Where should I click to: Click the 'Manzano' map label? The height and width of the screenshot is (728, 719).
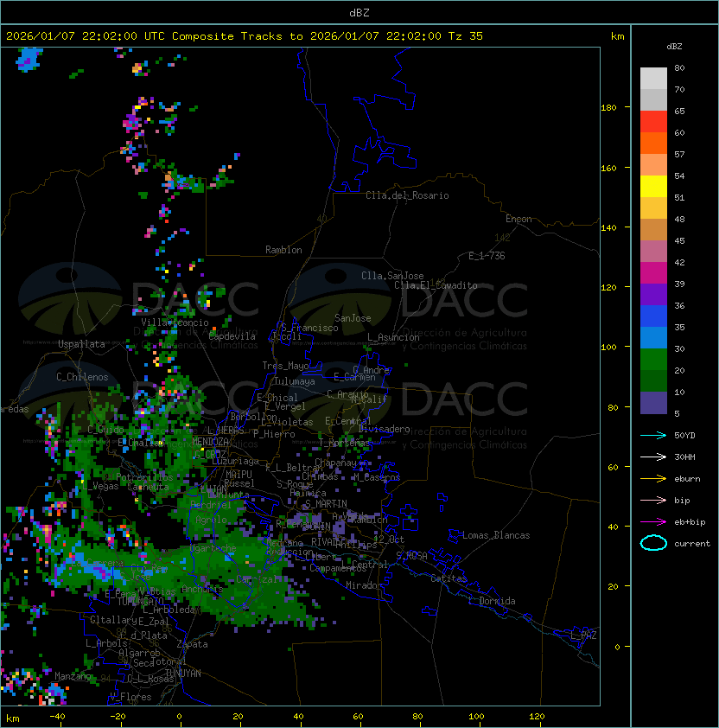click(73, 676)
